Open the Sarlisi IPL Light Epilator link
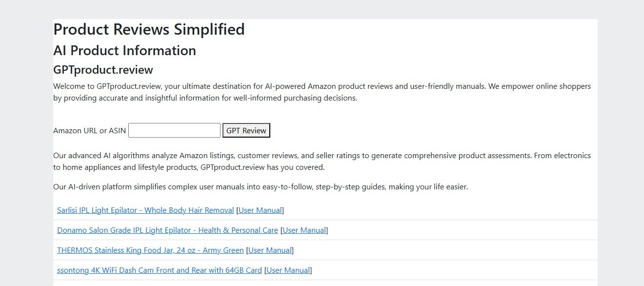644x286 pixels. pyautogui.click(x=145, y=210)
